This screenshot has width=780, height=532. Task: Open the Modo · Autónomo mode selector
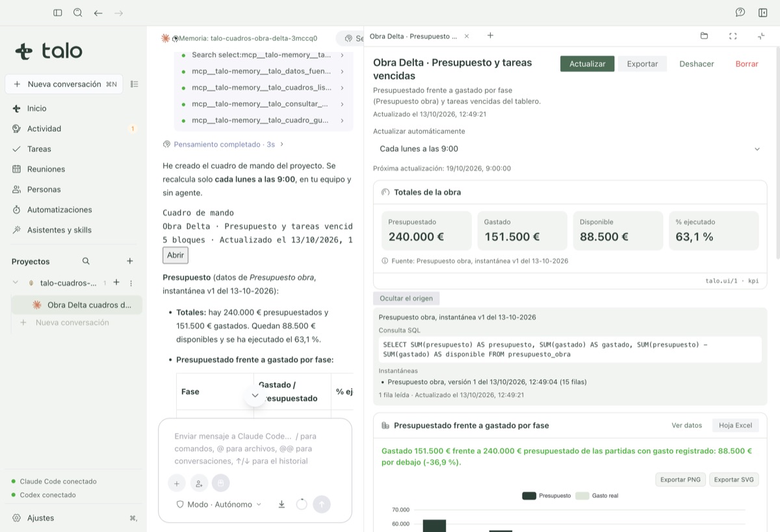219,504
